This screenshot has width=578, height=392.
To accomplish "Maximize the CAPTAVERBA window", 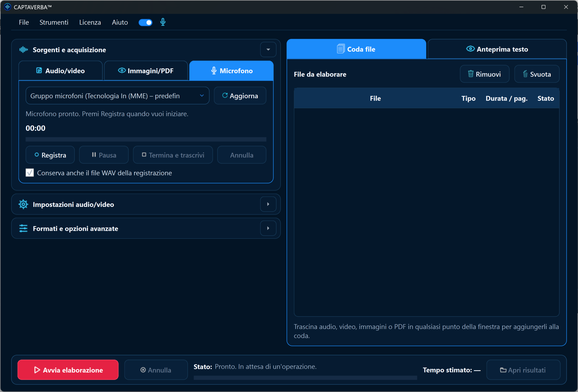I will (543, 7).
